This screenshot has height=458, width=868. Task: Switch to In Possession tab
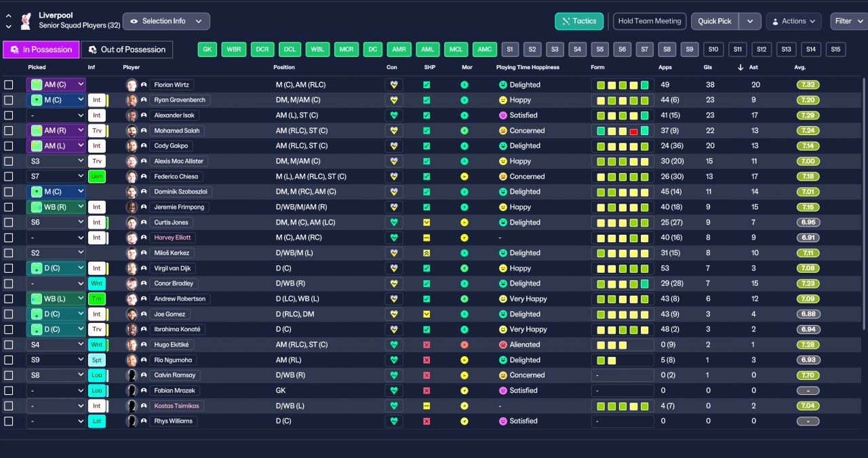point(41,50)
